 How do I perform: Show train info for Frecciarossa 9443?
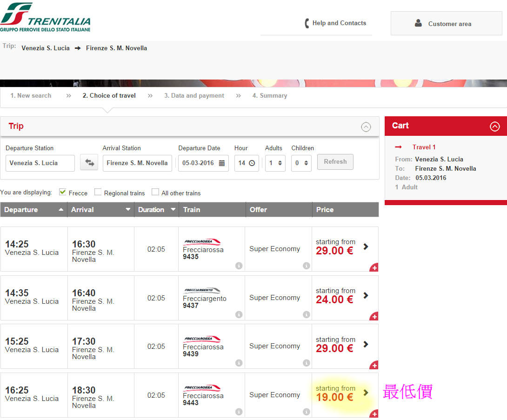[x=239, y=412]
